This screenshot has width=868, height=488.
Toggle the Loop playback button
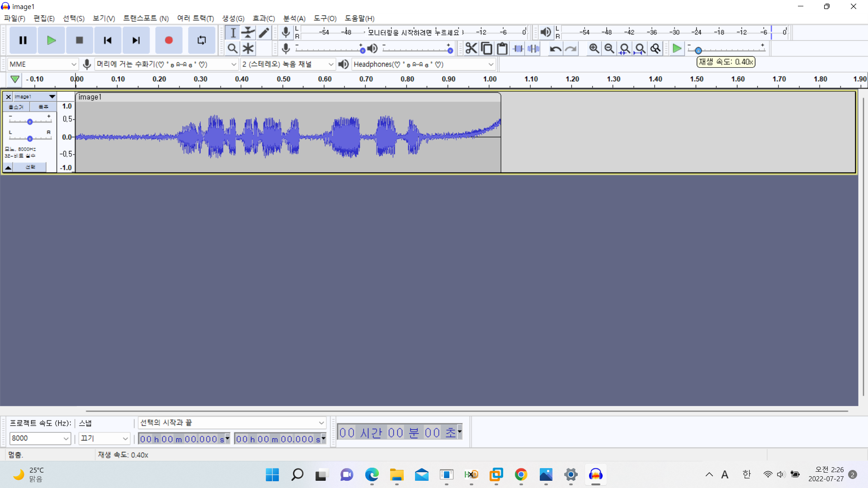pyautogui.click(x=202, y=40)
